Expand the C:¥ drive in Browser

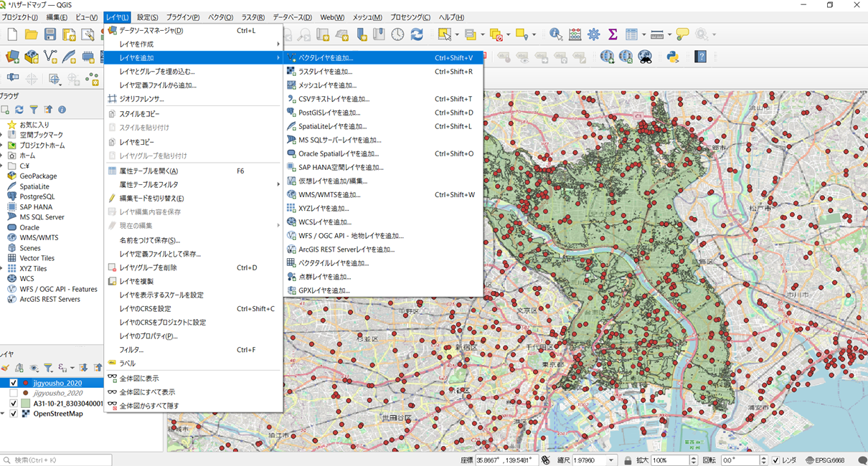click(x=2, y=166)
